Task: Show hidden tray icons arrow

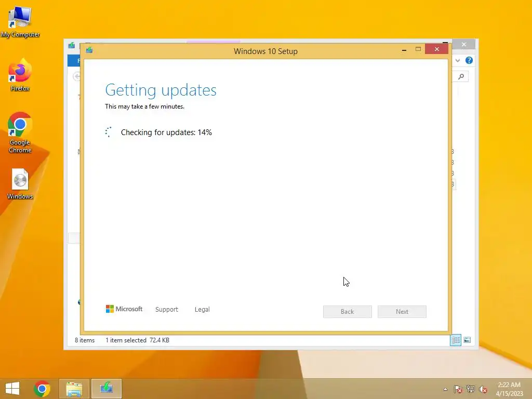Action: (x=445, y=389)
